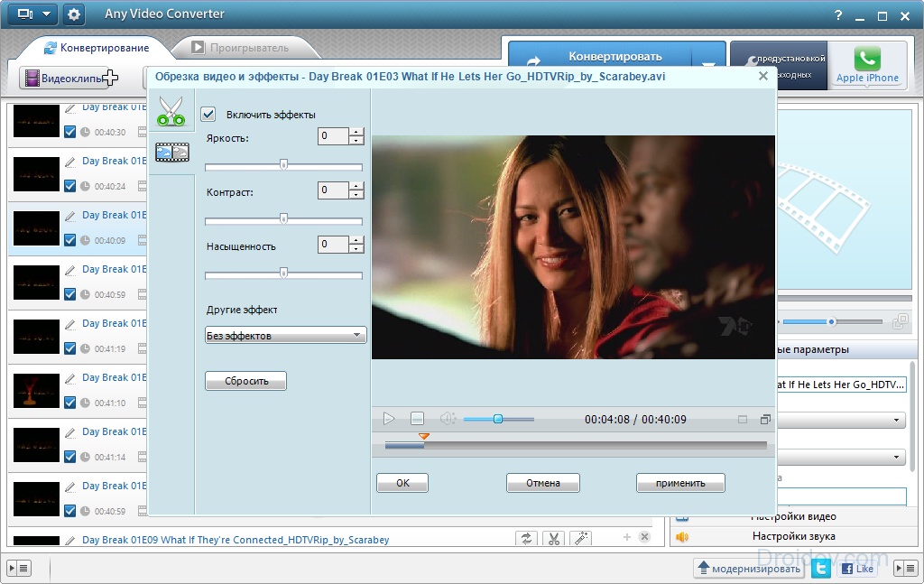
Task: Mute audio via the speaker icon
Action: click(448, 419)
